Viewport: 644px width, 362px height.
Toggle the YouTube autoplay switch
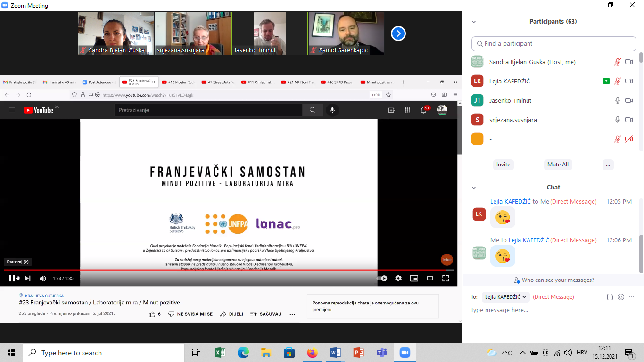click(382, 278)
